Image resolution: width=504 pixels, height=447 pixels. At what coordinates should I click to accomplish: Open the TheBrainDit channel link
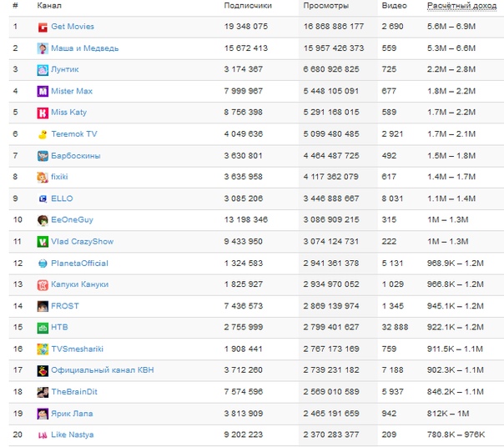click(x=74, y=392)
